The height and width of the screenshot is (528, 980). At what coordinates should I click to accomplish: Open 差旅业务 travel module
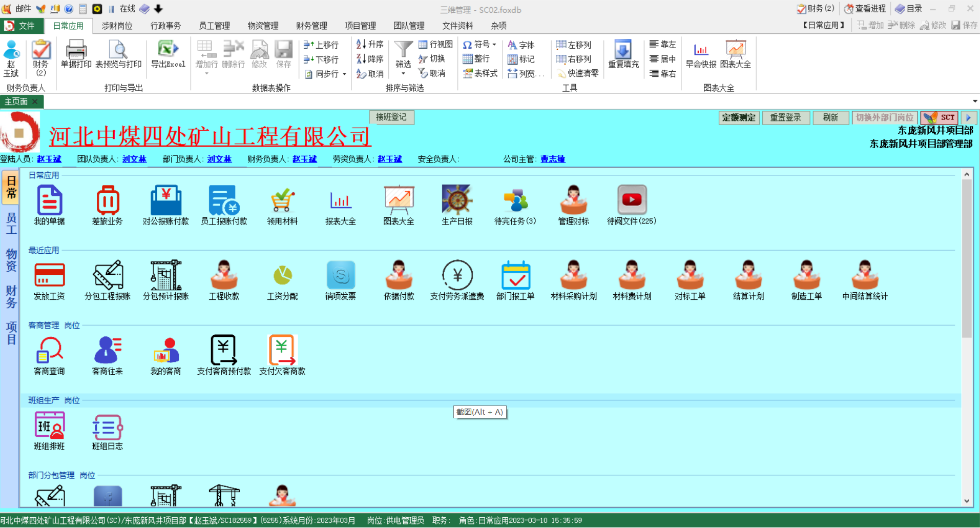pos(108,201)
